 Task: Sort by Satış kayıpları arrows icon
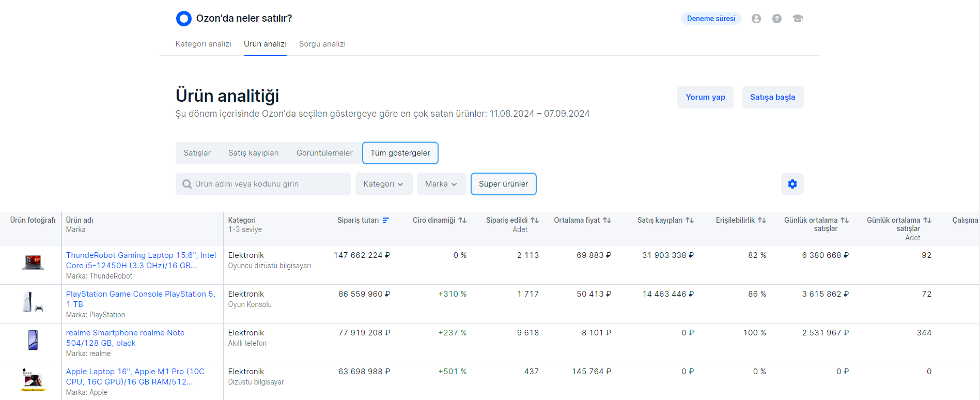pos(690,220)
